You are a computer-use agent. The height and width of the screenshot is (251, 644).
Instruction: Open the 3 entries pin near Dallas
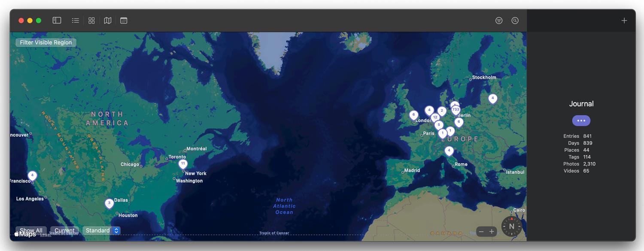pyautogui.click(x=109, y=203)
